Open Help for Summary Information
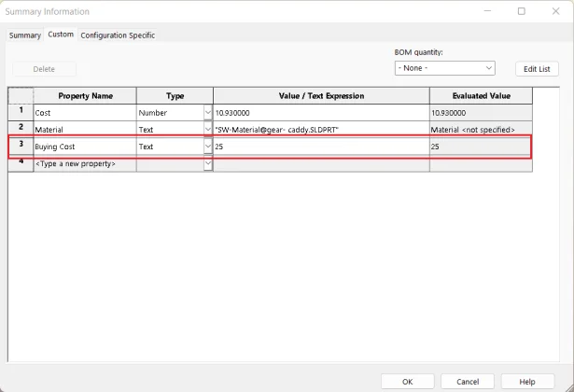Screen dimensions: 574x392 pyautogui.click(x=527, y=381)
